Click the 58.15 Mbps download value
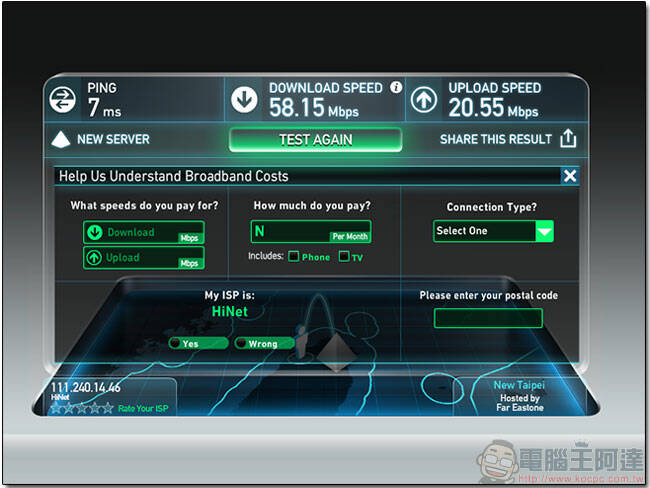The width and height of the screenshot is (650, 488). (314, 108)
